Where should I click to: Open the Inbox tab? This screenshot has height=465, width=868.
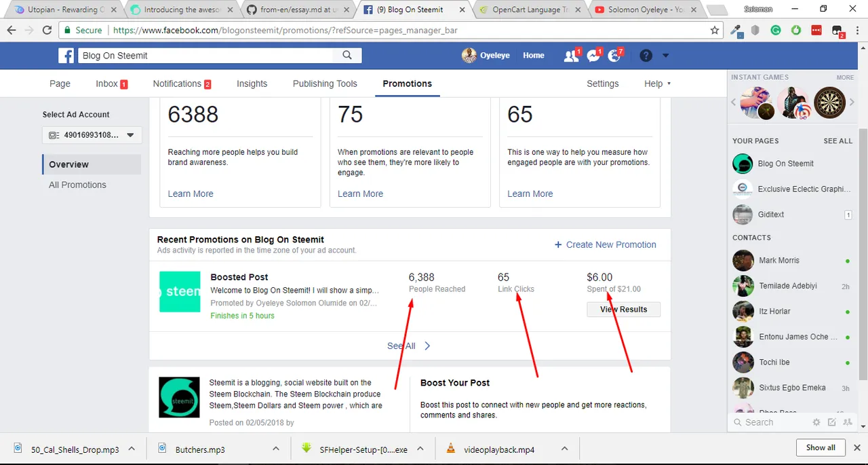(x=112, y=83)
